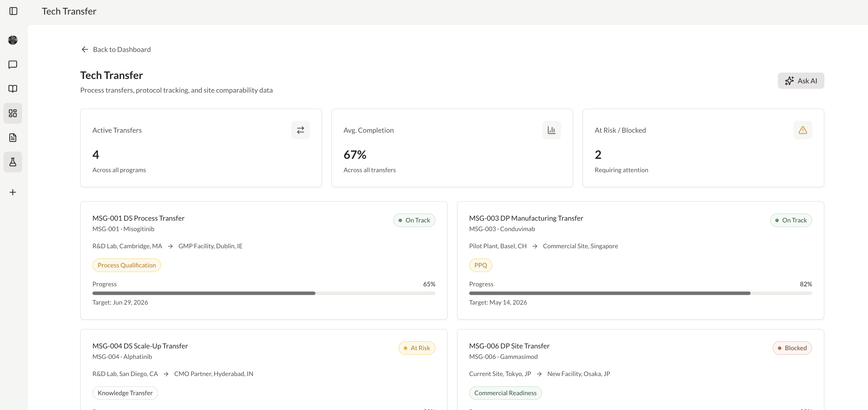Screen dimensions: 868x410
Task: Open the dashboard grid icon in sidebar
Action: tap(13, 113)
